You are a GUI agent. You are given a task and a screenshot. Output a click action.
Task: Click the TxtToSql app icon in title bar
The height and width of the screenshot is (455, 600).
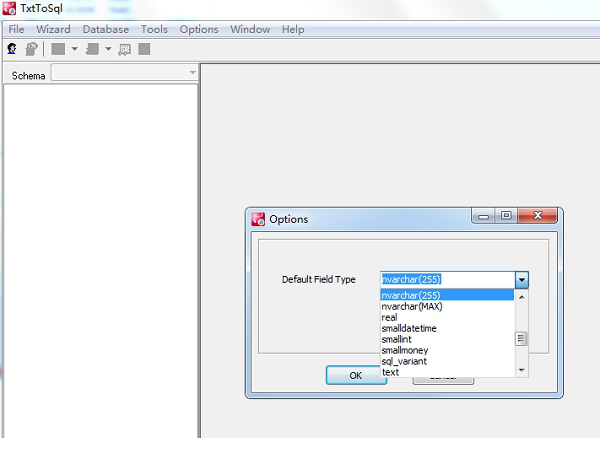9,8
